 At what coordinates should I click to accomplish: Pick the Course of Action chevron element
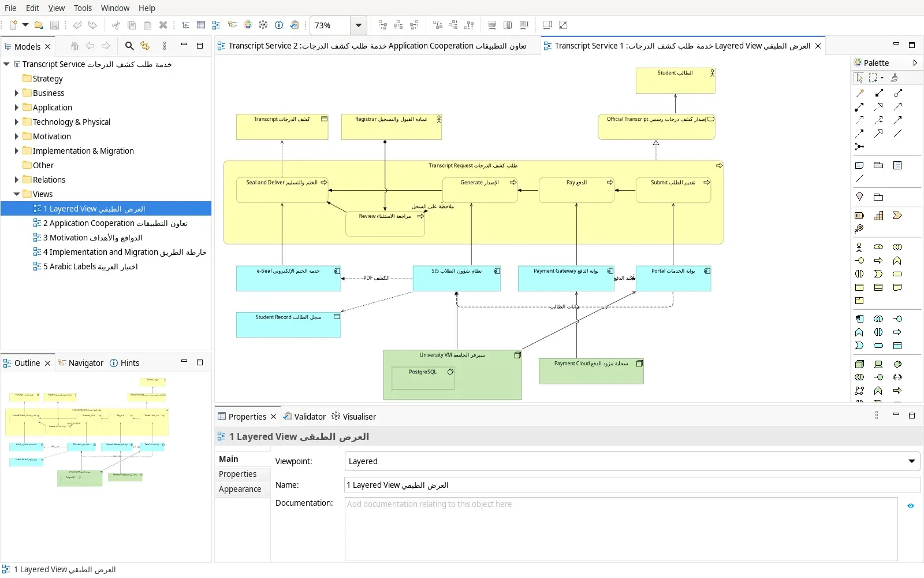pos(897,216)
